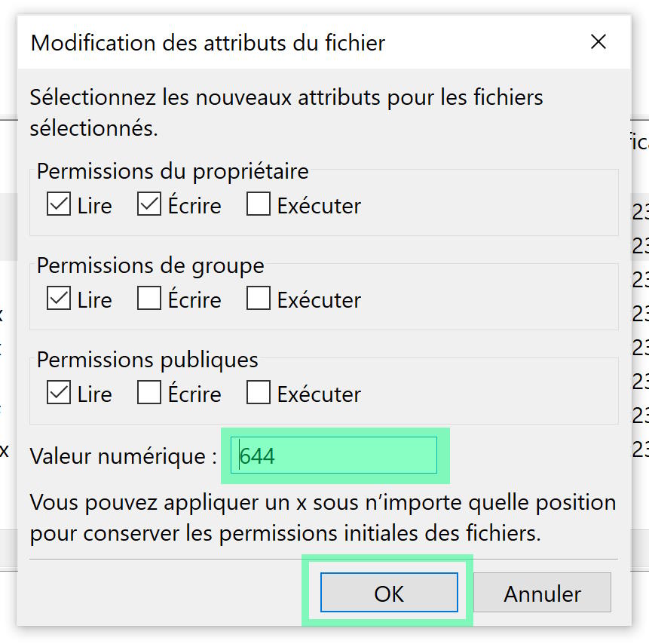Click the 'Valeur numérique :' label
This screenshot has width=649, height=644.
[x=124, y=456]
